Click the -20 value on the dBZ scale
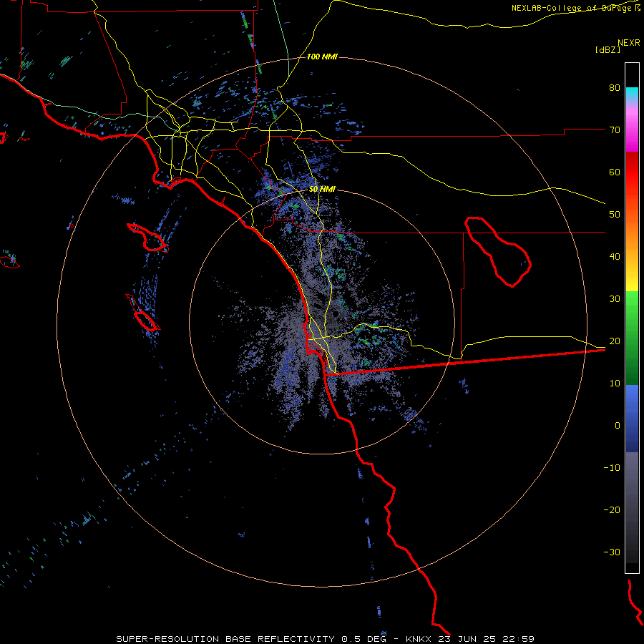644x644 pixels. [612, 509]
